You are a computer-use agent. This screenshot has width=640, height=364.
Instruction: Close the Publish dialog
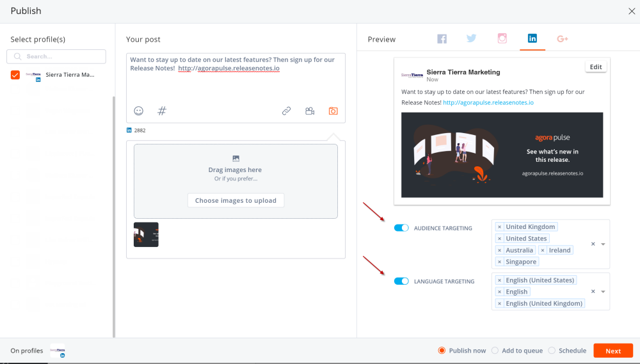click(x=632, y=12)
